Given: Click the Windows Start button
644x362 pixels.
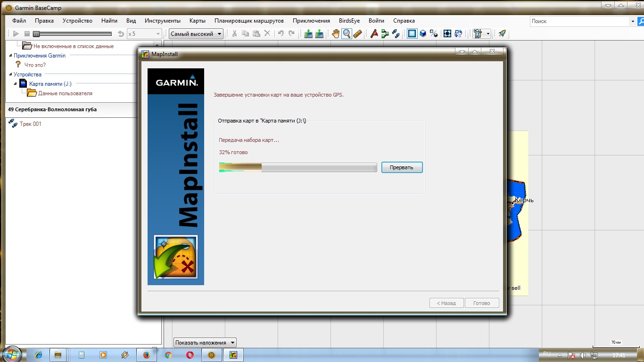Looking at the screenshot, I should [12, 354].
